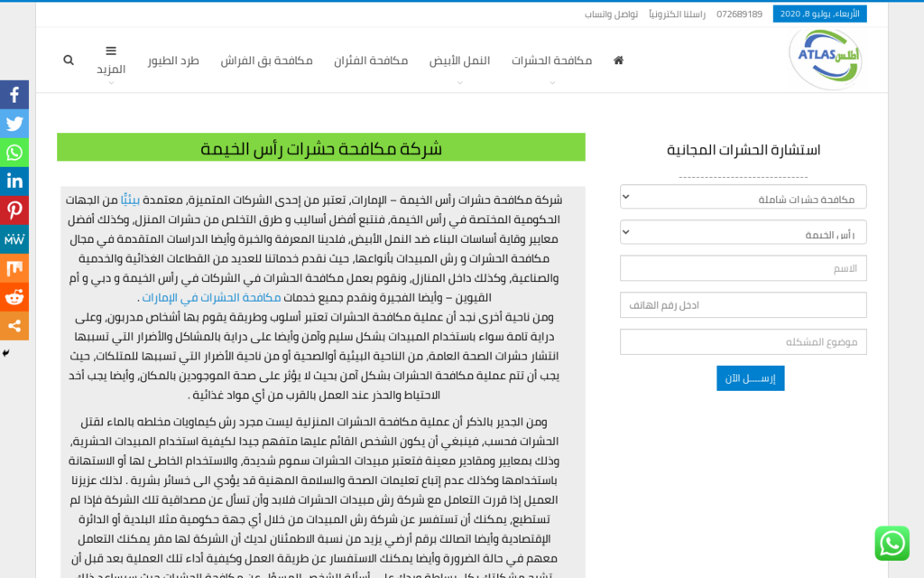Open the hamburger menu above المزيد
Image resolution: width=924 pixels, height=578 pixels.
(111, 51)
